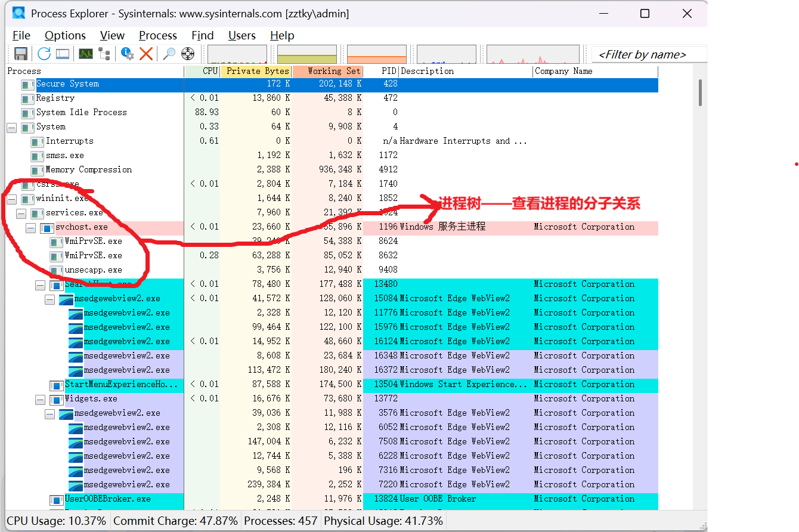
Task: Sort by the Process column header
Action: (95, 71)
